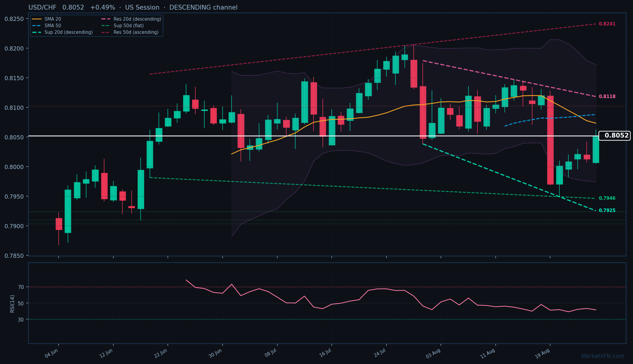
Task: Click the 0.7946 support price label
Action: click(x=607, y=198)
